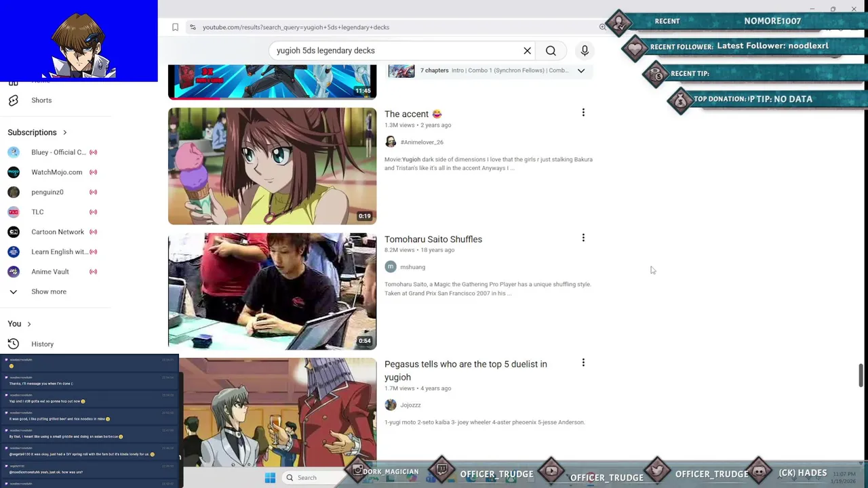Viewport: 868px width, 488px height.
Task: Click the Tomoharu Saito video description snippet
Action: click(x=488, y=289)
